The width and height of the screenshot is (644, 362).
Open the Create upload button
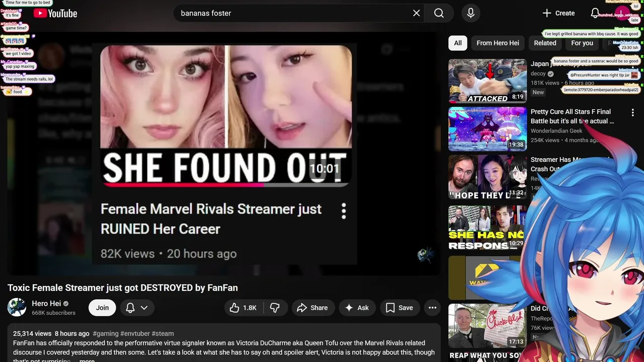point(558,13)
